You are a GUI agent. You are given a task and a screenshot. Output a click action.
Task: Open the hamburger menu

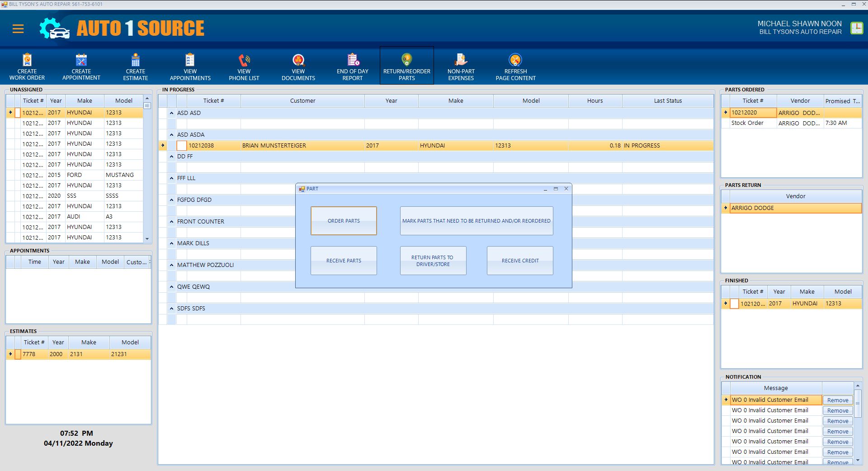18,29
